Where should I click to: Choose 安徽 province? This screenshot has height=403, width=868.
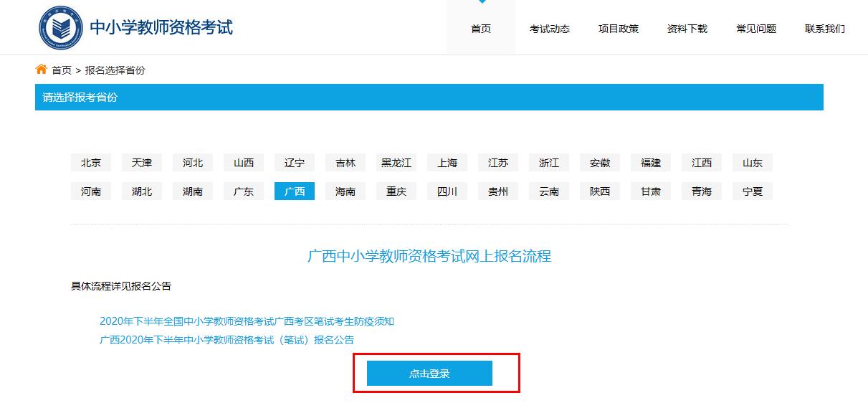(x=600, y=163)
